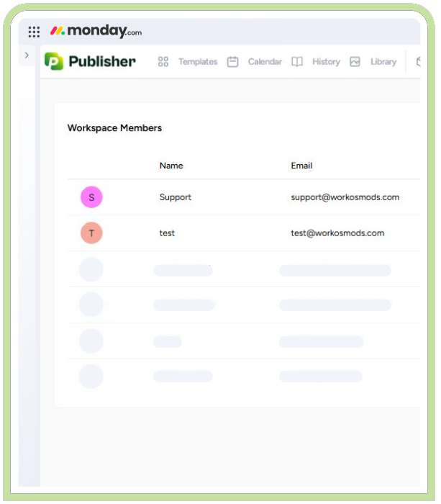Click the support@workosmods.com email
This screenshot has width=441, height=504.
345,197
